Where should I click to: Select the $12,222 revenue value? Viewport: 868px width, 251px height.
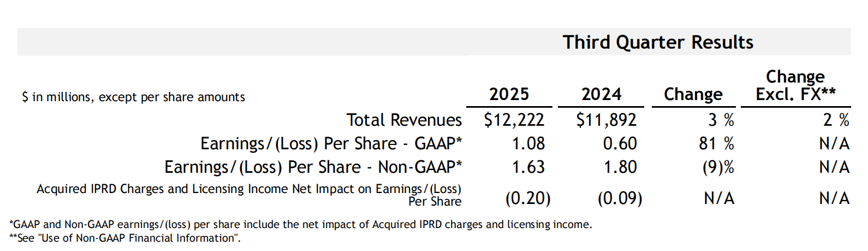click(514, 120)
